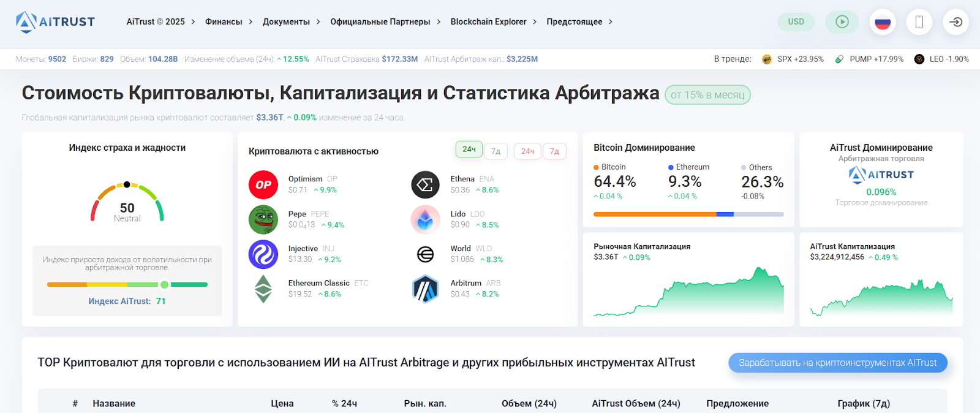
Task: Click the Объем 104.28B stat
Action: (x=149, y=59)
